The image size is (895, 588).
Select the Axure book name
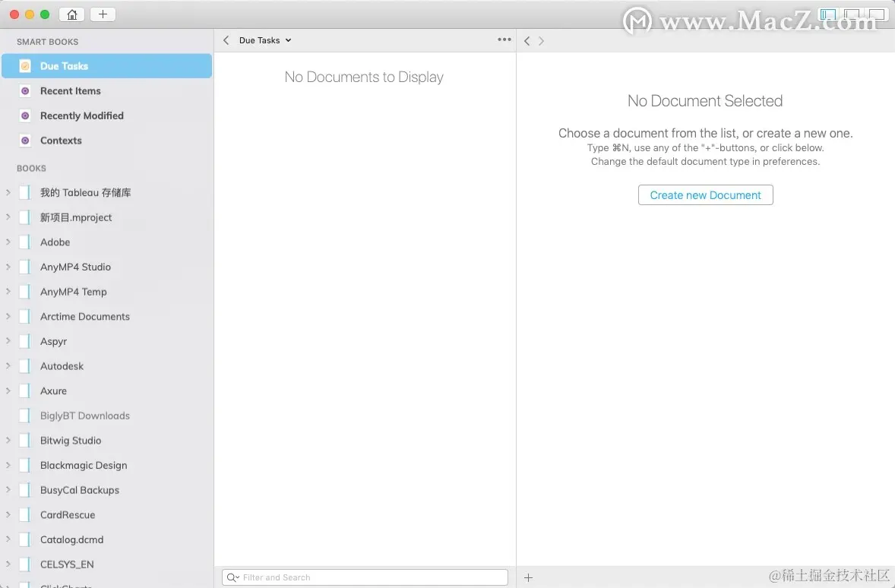pyautogui.click(x=53, y=391)
